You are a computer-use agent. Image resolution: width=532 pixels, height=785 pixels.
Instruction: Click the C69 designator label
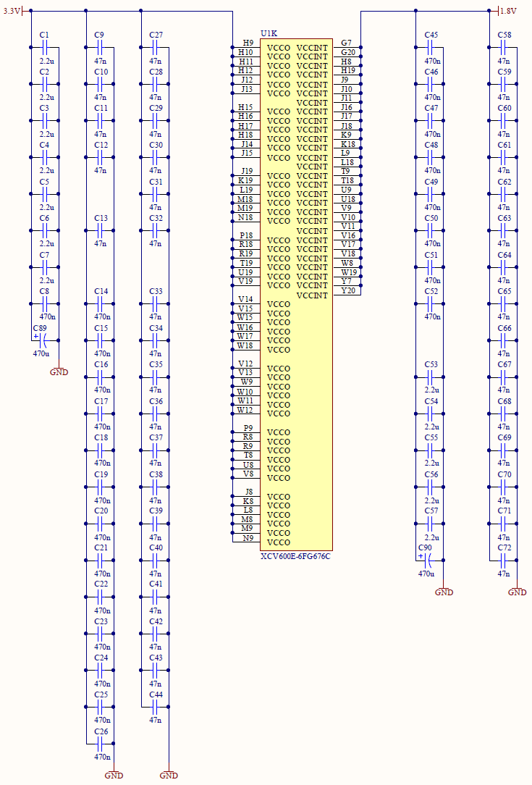click(504, 437)
